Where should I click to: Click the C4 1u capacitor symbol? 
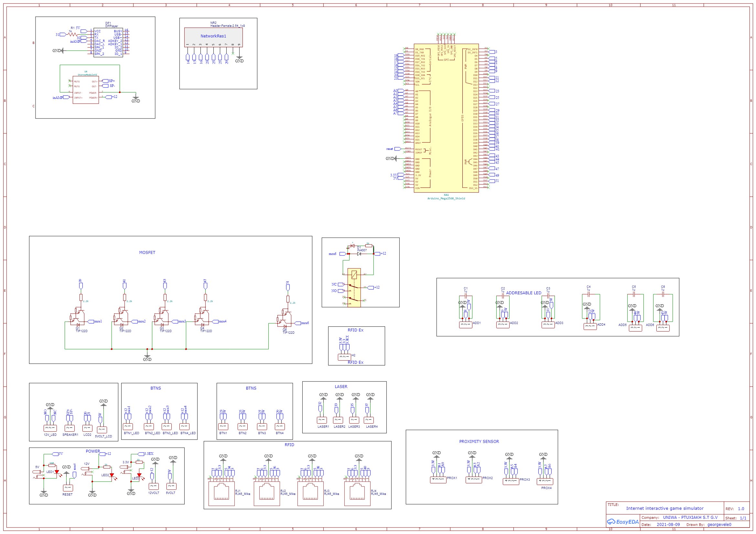(x=589, y=295)
